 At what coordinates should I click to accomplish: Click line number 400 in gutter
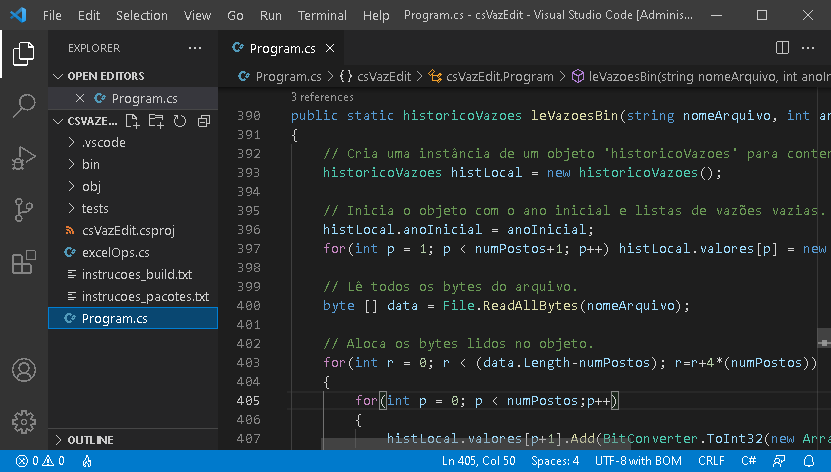(249, 306)
